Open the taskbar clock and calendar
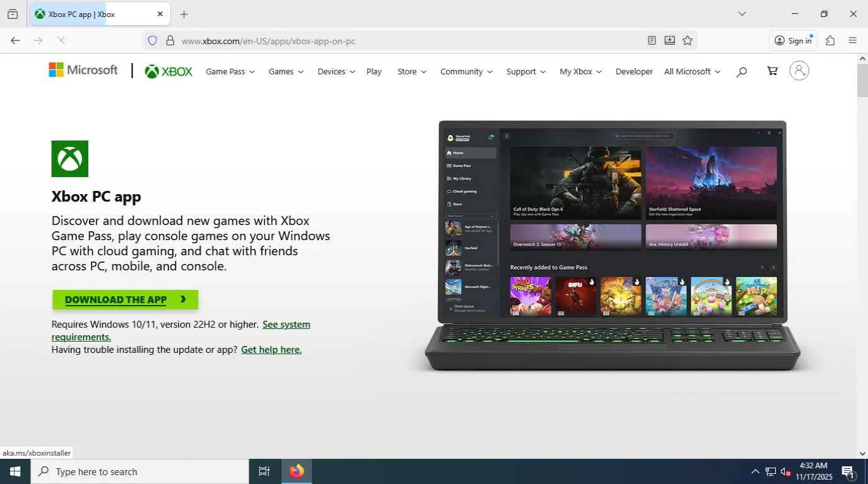The width and height of the screenshot is (868, 484). coord(812,471)
